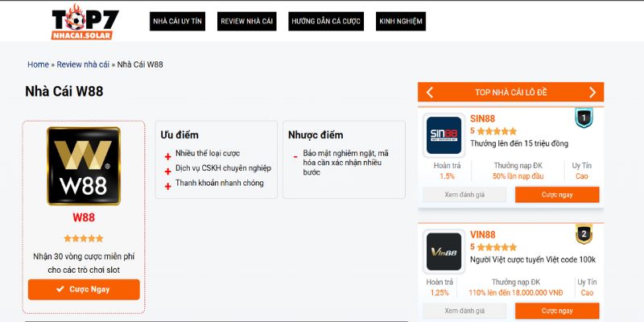Screen dimensions: 644x322
Task: Click the plus icon beside Dịch vụ CSKH
Action: [167, 171]
